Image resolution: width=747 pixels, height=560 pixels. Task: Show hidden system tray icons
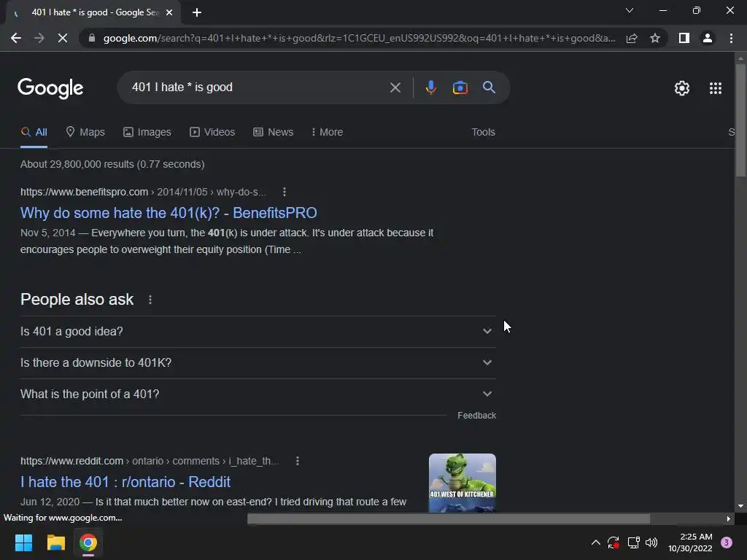(x=595, y=542)
